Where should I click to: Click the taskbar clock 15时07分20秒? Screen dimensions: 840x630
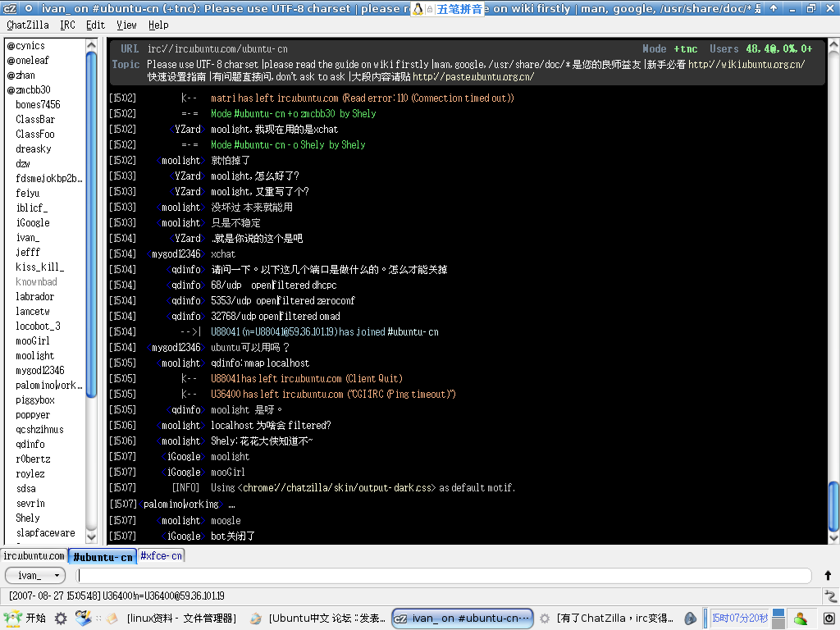[739, 619]
